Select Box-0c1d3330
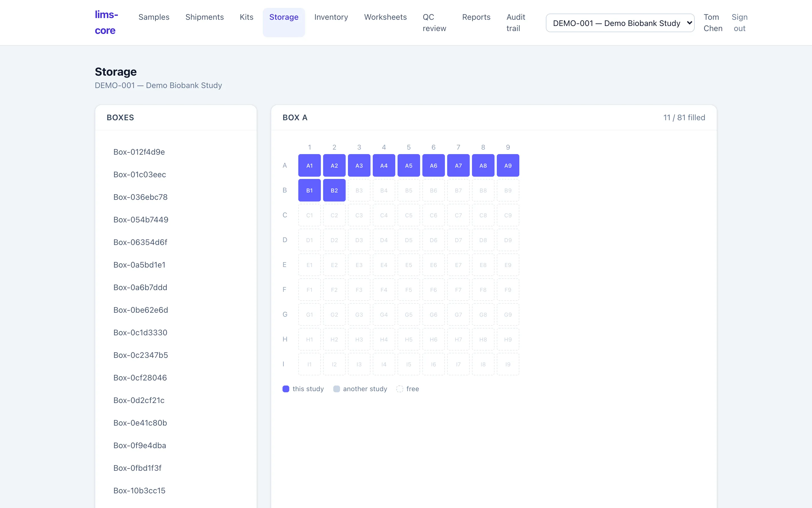The height and width of the screenshot is (508, 812). click(175, 332)
